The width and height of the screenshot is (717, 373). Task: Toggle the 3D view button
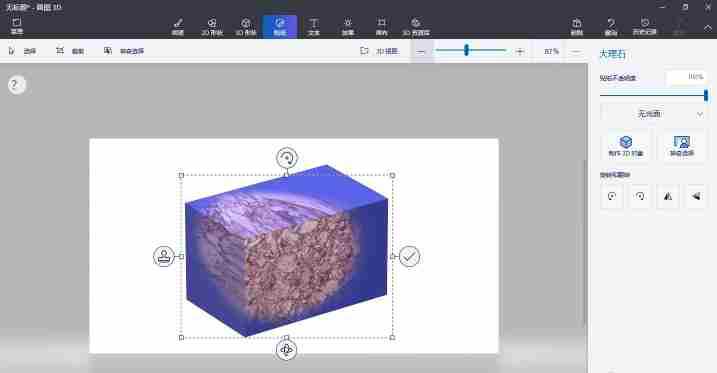point(379,51)
